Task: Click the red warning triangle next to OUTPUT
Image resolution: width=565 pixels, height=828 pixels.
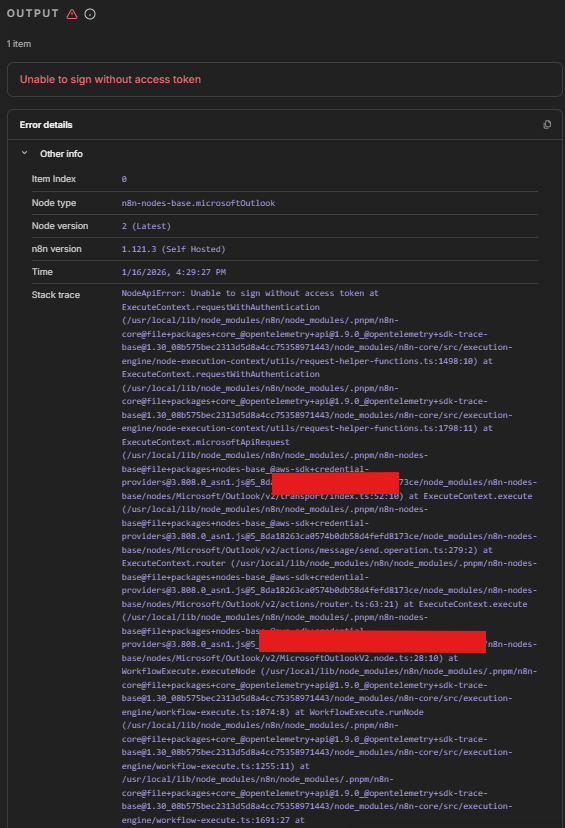Action: tap(72, 14)
